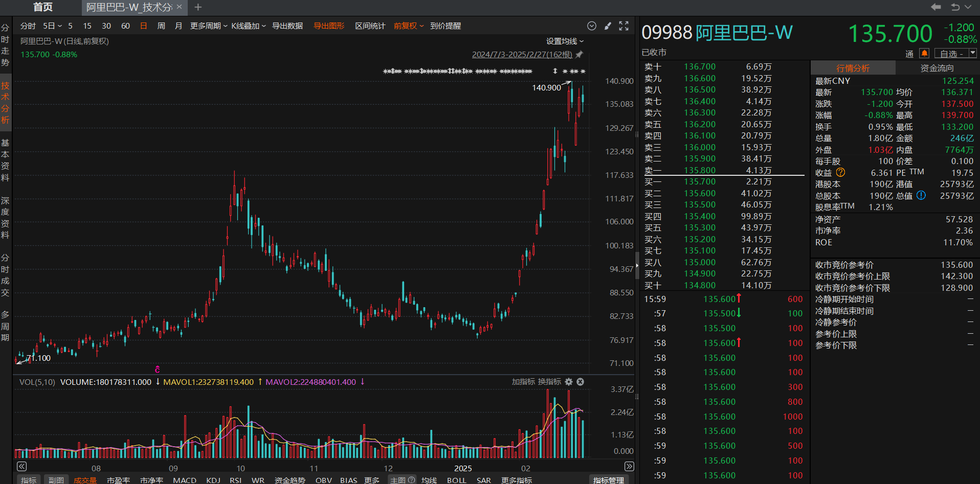Viewport: 980px width, 484px height.
Task: Switch to the MACD indicator
Action: pos(185,480)
